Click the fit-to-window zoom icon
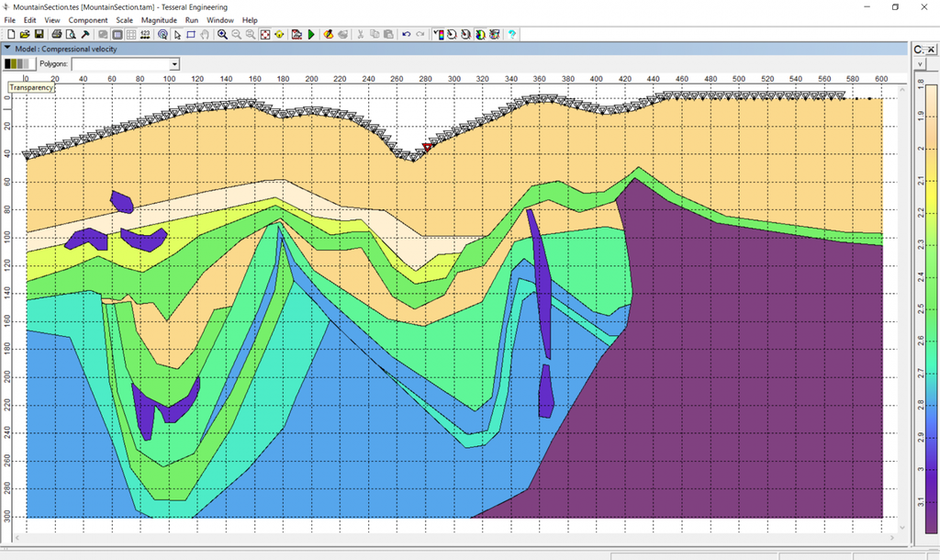The height and width of the screenshot is (560, 940). (x=264, y=34)
